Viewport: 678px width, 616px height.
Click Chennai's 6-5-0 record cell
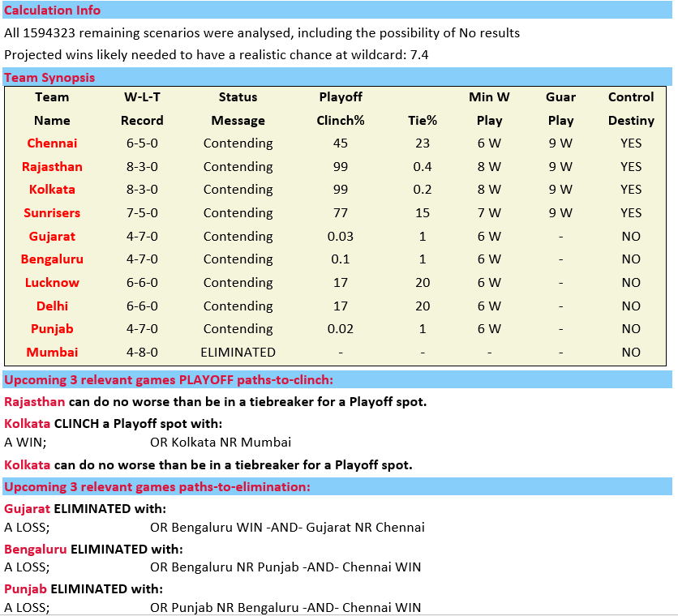(x=142, y=143)
